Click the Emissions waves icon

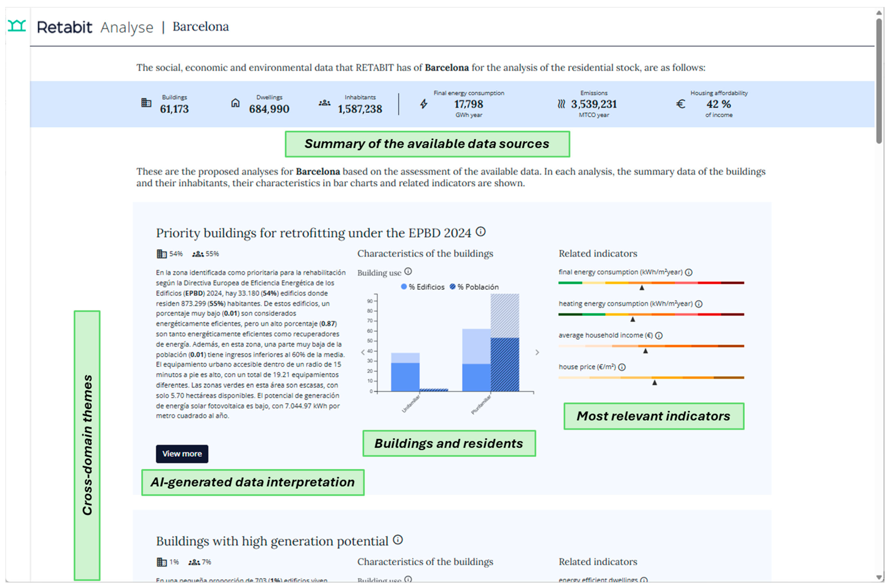[x=561, y=104]
